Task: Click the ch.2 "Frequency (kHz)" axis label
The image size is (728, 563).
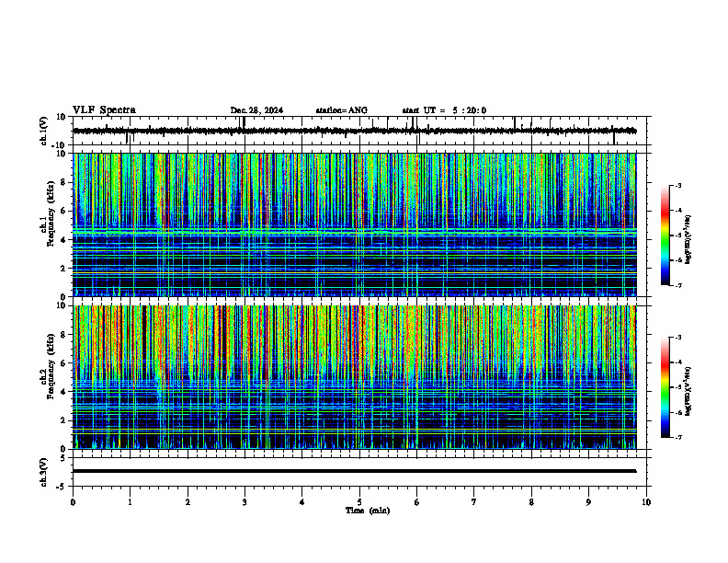Action: click(x=51, y=366)
